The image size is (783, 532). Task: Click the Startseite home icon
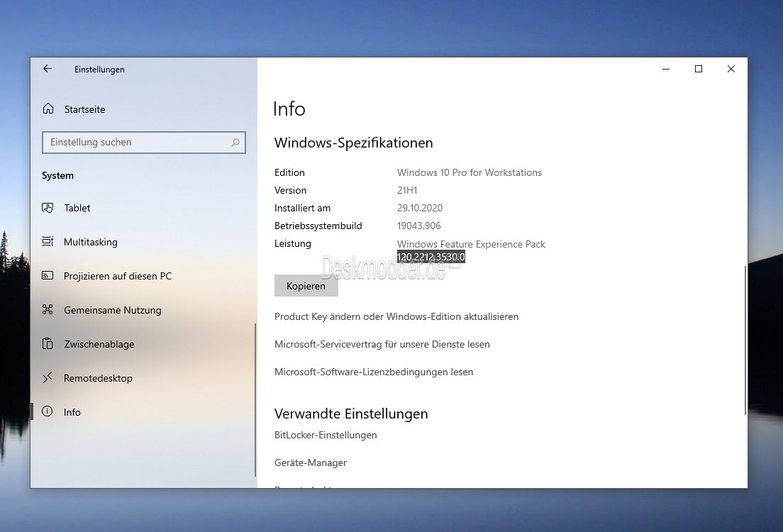[x=48, y=109]
